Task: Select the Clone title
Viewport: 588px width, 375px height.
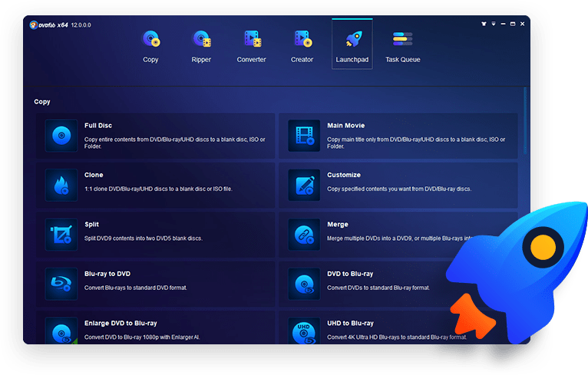Action: tap(94, 175)
